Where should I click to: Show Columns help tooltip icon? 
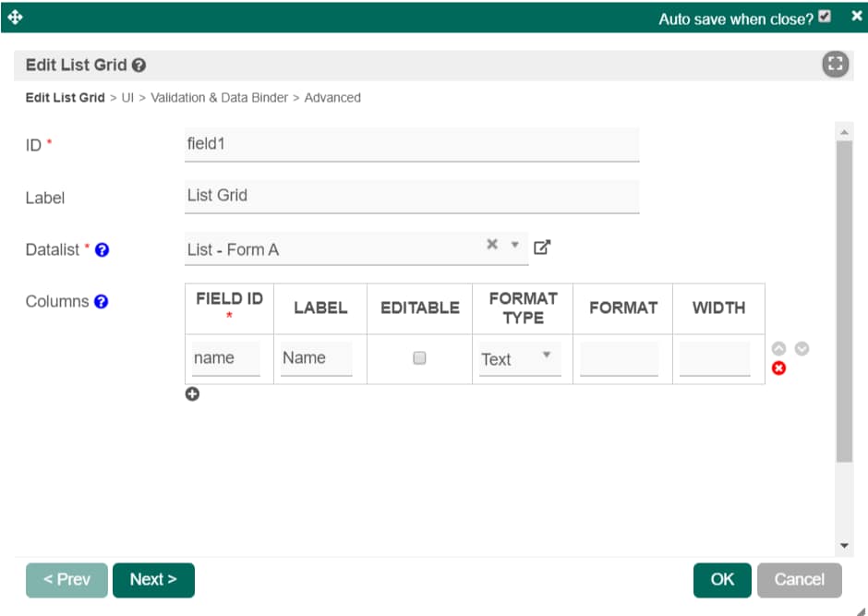[101, 302]
